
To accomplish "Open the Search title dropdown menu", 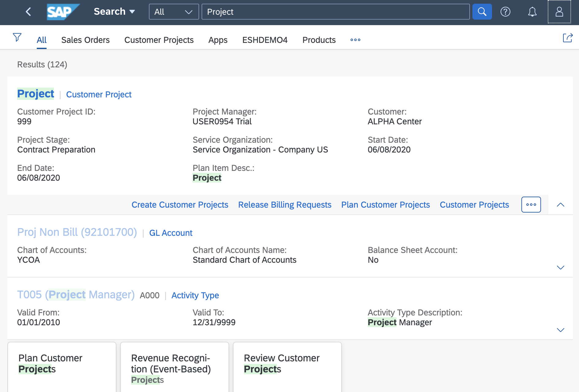I will pyautogui.click(x=114, y=12).
